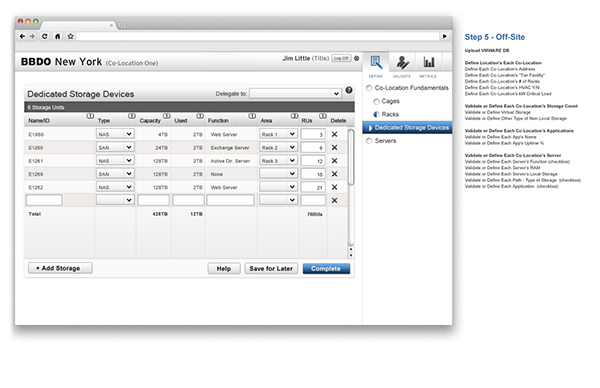Open Area dropdown showing Rack 3
Image resolution: width=600 pixels, height=388 pixels.
click(278, 161)
